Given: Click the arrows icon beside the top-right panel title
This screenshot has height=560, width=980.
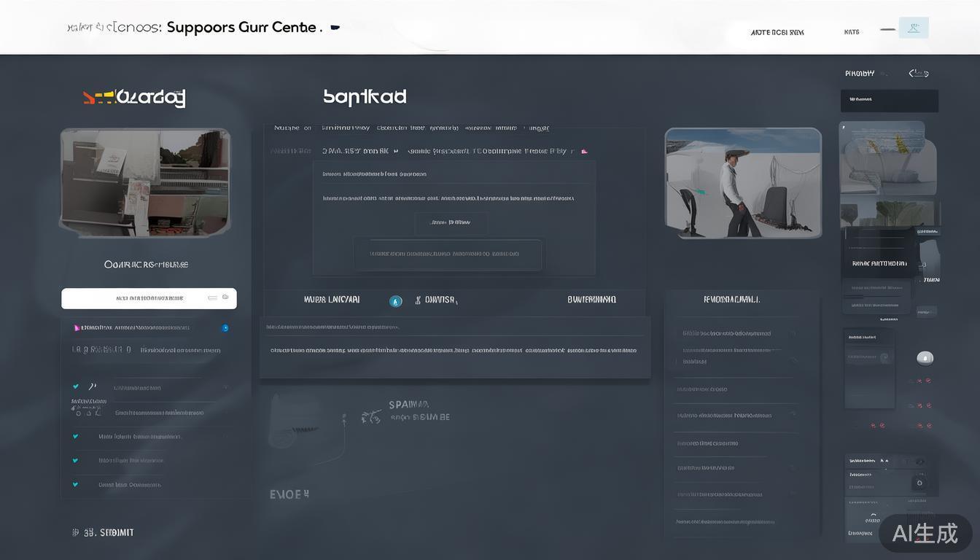Looking at the screenshot, I should 918,73.
